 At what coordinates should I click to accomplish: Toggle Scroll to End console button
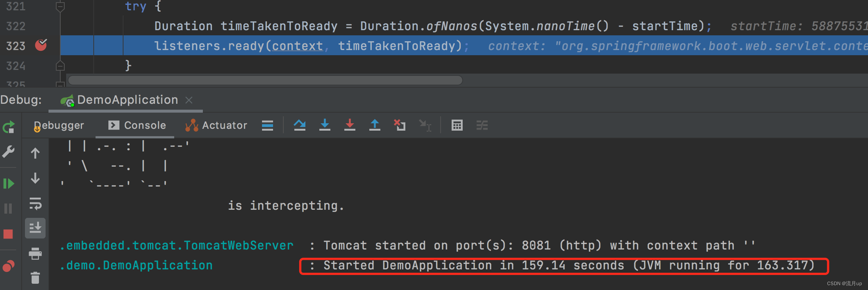tap(35, 228)
